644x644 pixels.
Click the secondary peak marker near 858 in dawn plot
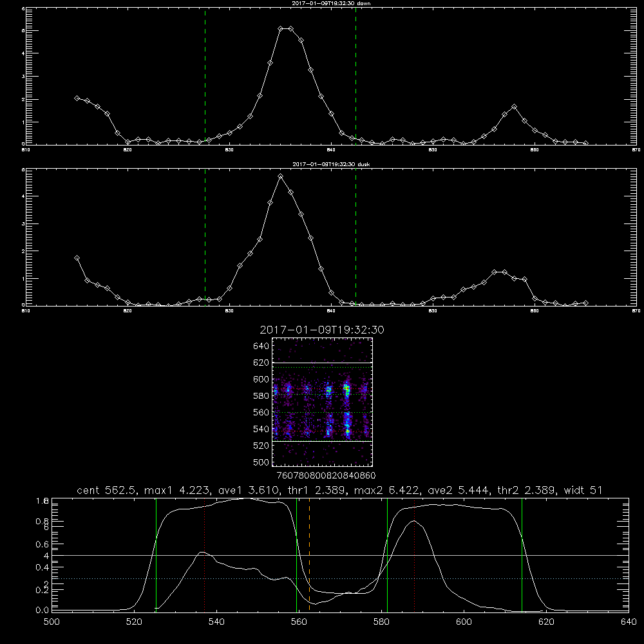pyautogui.click(x=514, y=107)
